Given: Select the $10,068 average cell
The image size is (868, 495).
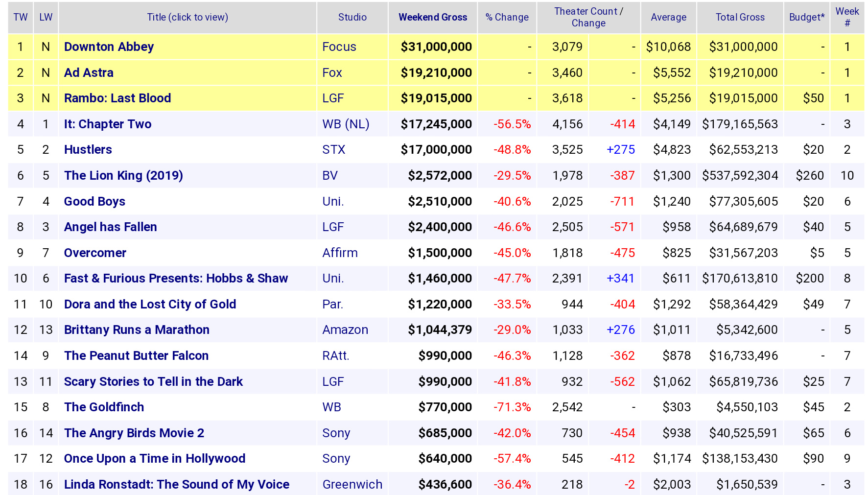Looking at the screenshot, I should pos(668,47).
